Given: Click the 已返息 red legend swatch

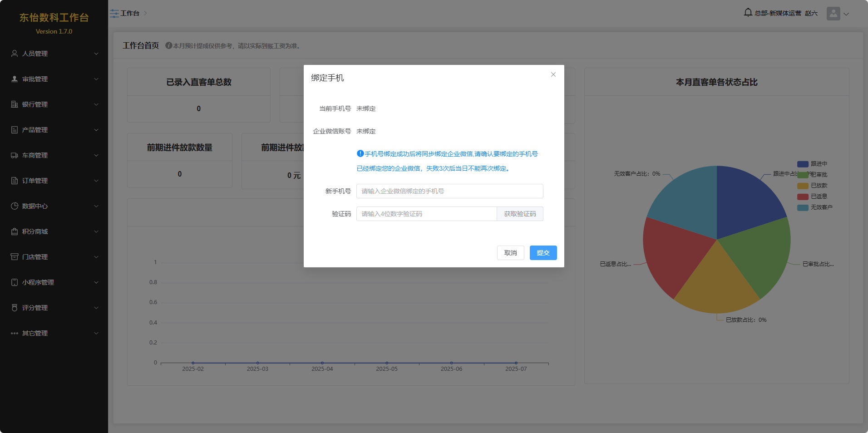Looking at the screenshot, I should pyautogui.click(x=803, y=197).
